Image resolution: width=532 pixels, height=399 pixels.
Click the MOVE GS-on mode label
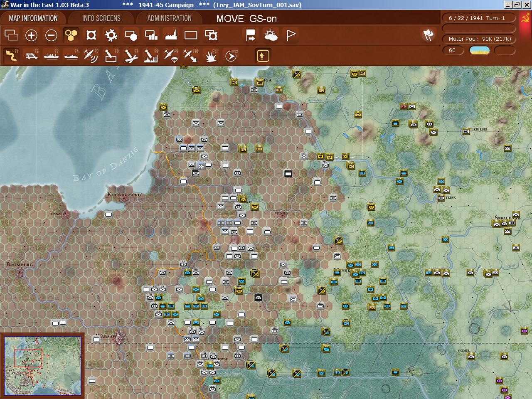(246, 19)
